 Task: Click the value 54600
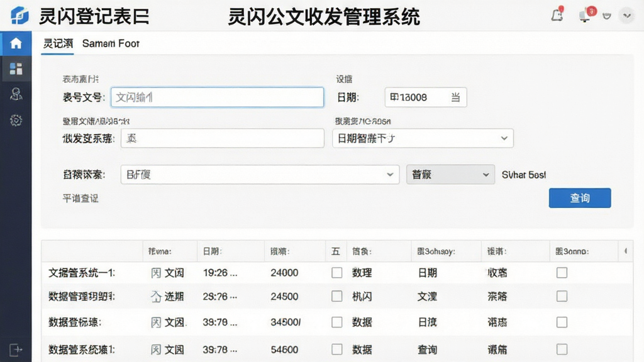coord(284,349)
